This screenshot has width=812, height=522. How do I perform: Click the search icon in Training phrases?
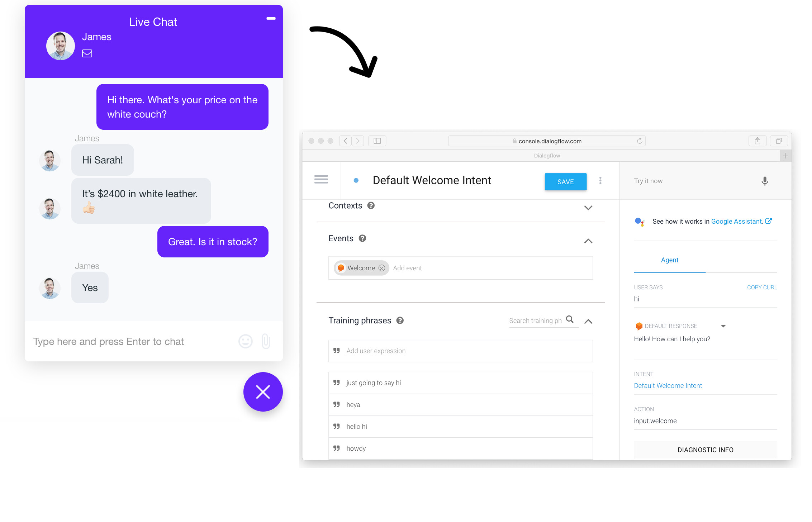tap(570, 319)
